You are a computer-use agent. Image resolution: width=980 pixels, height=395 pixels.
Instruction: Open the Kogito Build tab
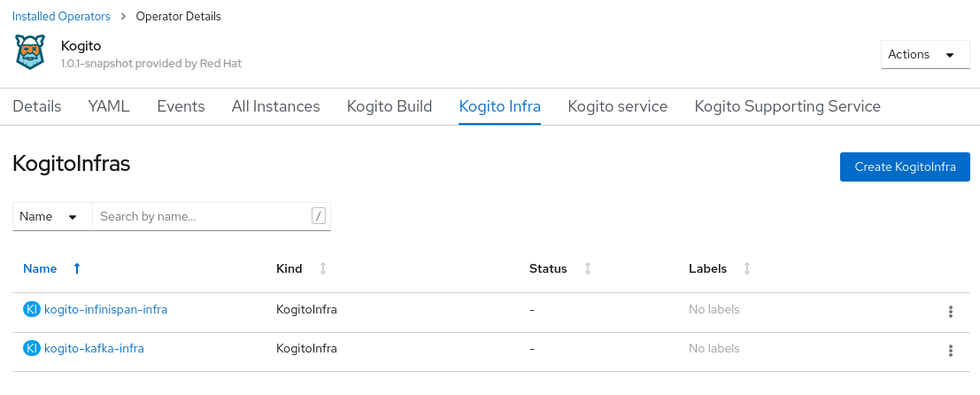tap(390, 107)
